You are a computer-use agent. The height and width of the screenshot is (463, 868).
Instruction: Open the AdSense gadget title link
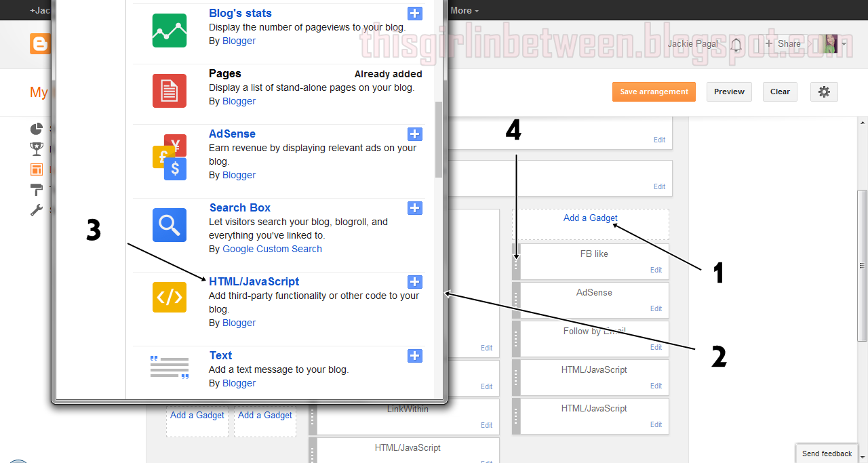[232, 134]
